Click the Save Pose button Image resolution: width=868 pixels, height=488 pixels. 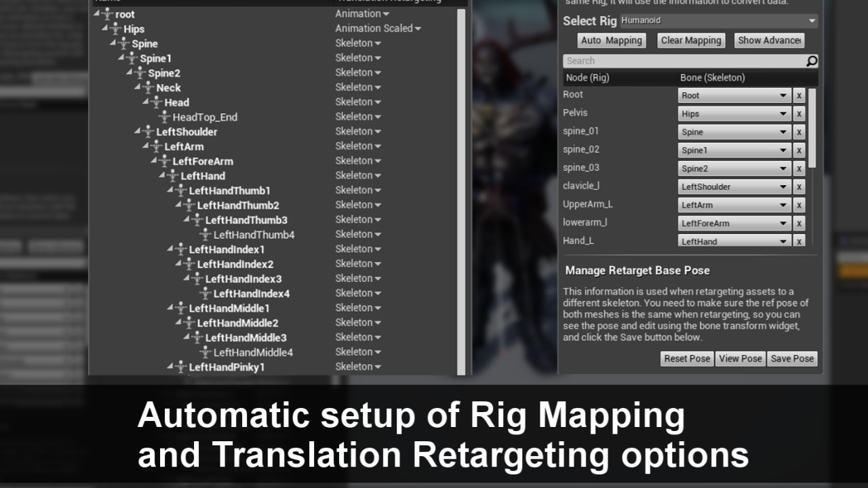791,359
